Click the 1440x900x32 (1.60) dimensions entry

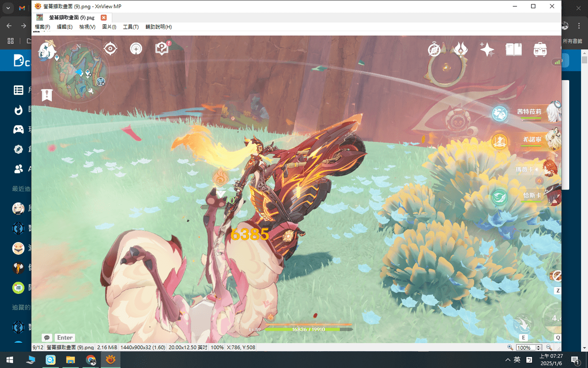pyautogui.click(x=142, y=347)
